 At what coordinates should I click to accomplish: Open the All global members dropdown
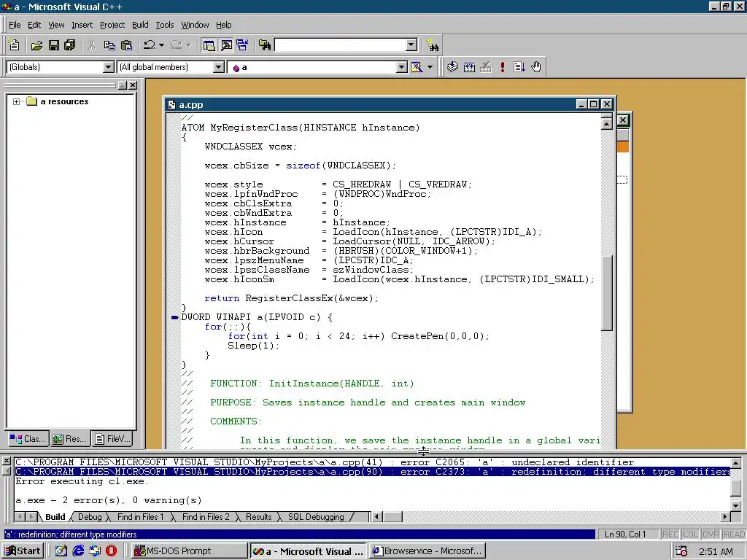click(x=219, y=67)
